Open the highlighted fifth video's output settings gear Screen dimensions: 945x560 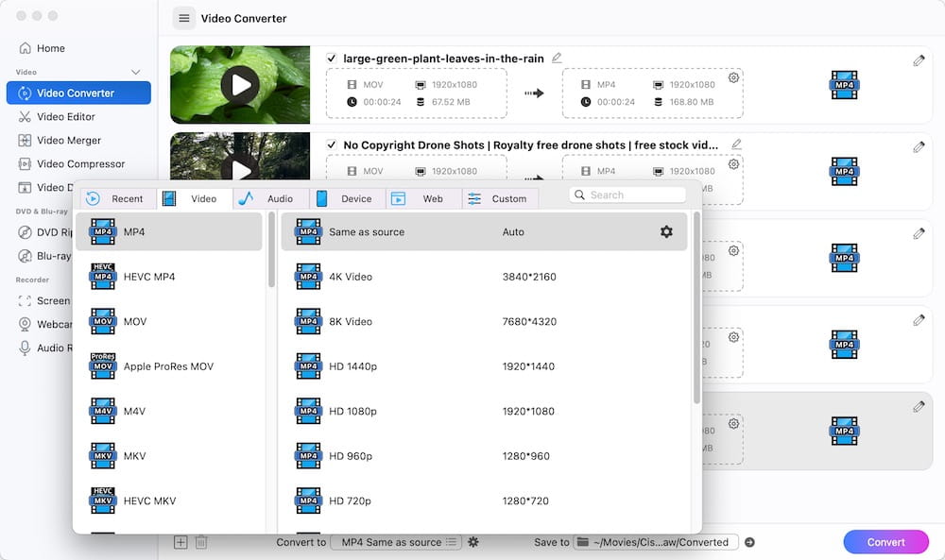coord(733,424)
